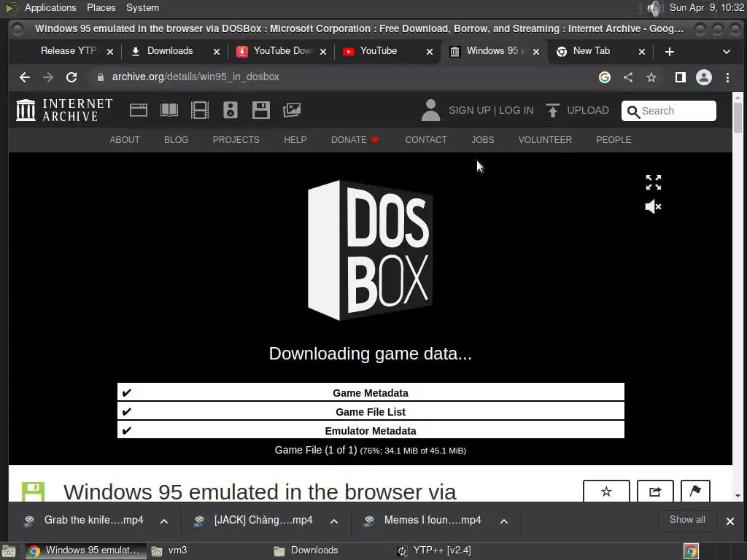Open the Chrome profile menu
Image resolution: width=747 pixels, height=560 pixels.
[704, 77]
